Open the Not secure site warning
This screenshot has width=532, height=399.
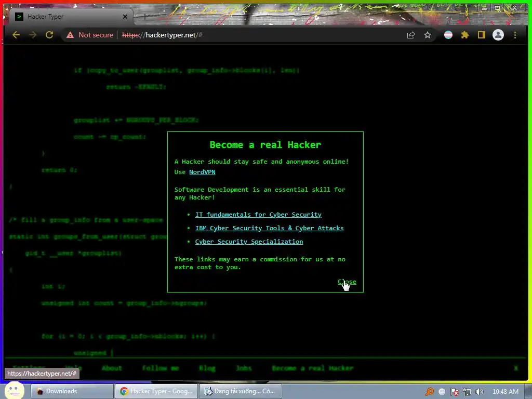pos(89,35)
